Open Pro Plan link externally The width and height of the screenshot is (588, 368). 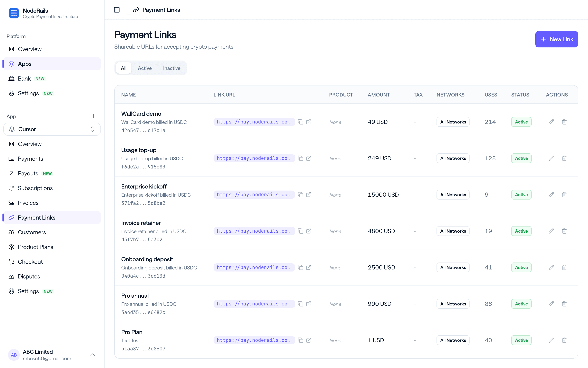[x=309, y=340]
